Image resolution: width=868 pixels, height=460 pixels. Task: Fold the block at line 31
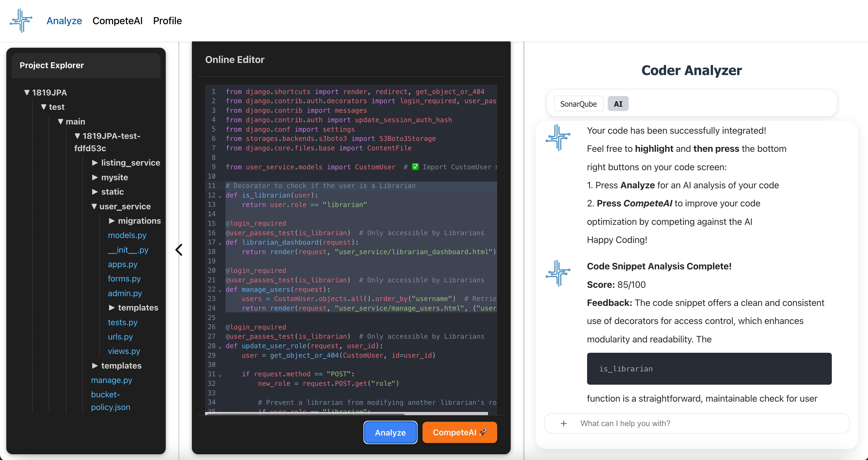(x=220, y=375)
